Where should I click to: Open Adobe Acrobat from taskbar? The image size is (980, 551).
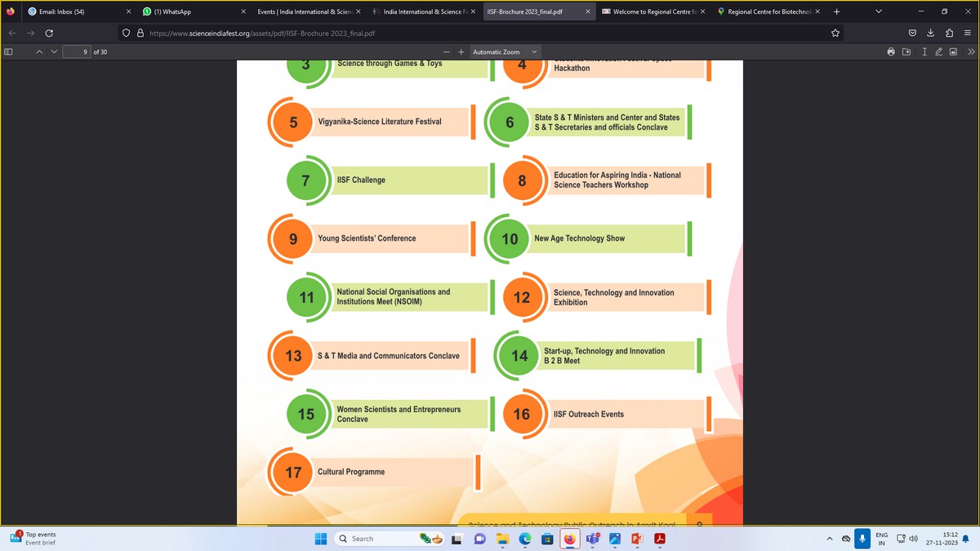pos(659,539)
